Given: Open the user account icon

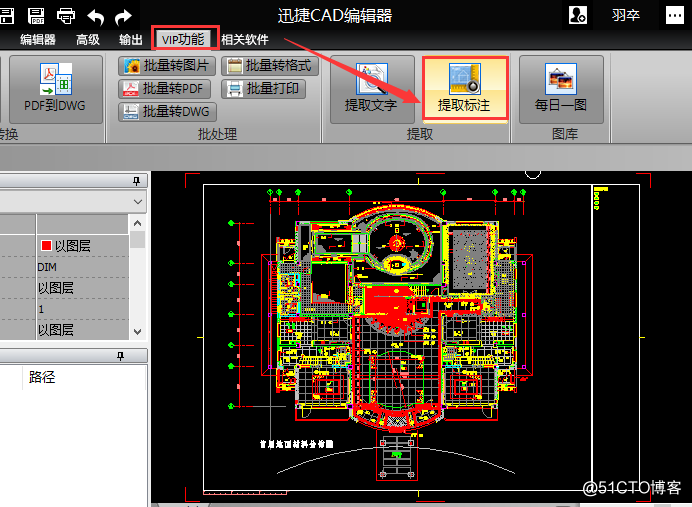Looking at the screenshot, I should click(578, 15).
